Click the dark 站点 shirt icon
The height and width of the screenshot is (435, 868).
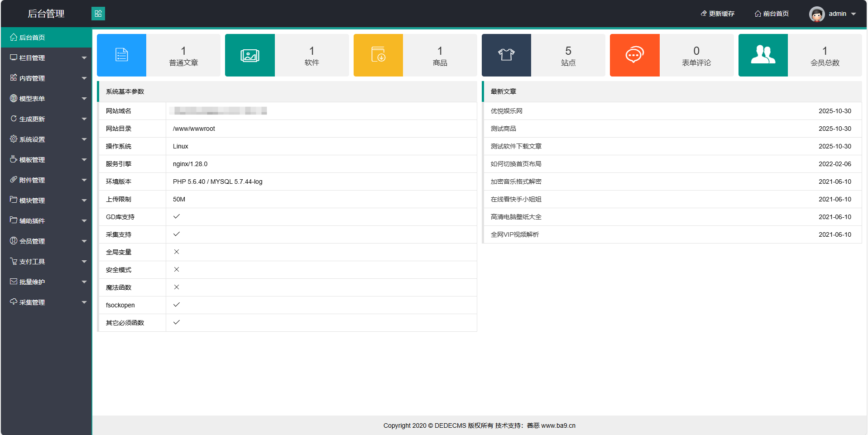tap(506, 55)
